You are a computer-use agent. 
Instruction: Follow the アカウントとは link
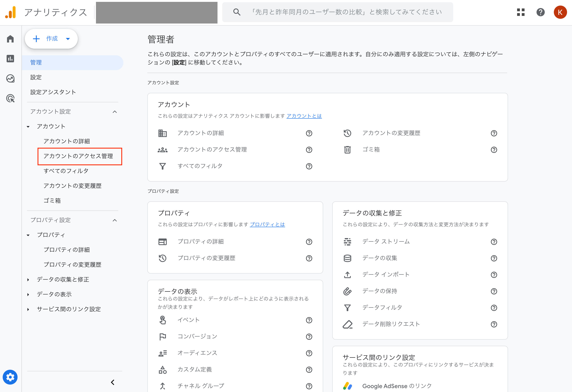click(x=304, y=116)
